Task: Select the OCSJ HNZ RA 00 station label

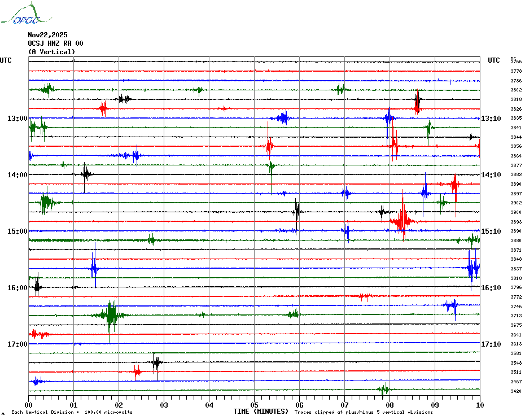Action: click(x=55, y=43)
